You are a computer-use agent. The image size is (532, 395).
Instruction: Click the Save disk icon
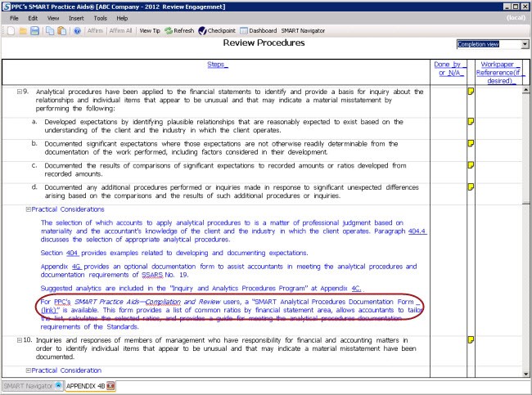point(34,31)
